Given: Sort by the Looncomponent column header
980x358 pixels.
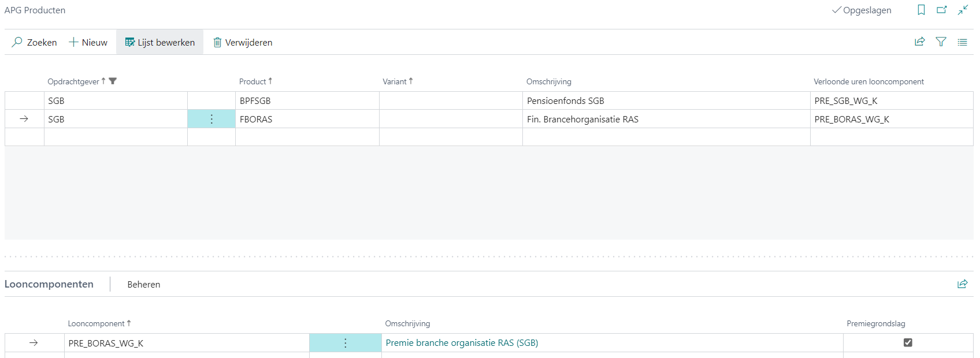Looking at the screenshot, I should (x=96, y=323).
